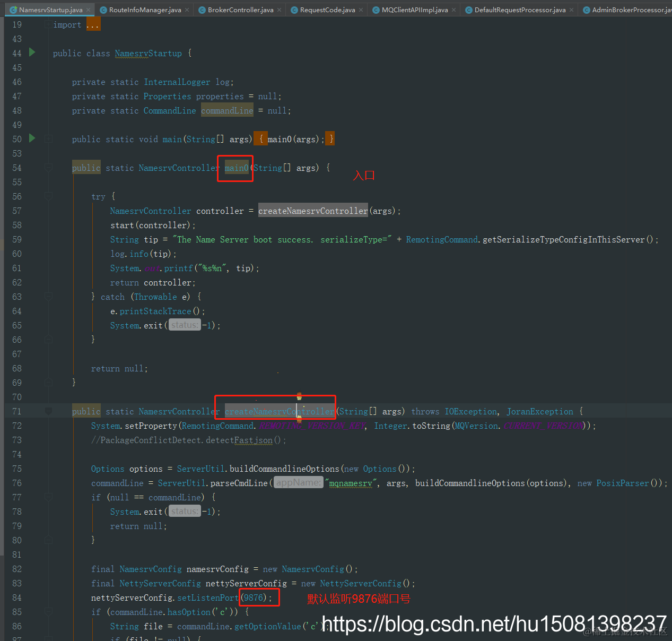Click class icon on NamesrvStartup.java tab

pyautogui.click(x=14, y=10)
